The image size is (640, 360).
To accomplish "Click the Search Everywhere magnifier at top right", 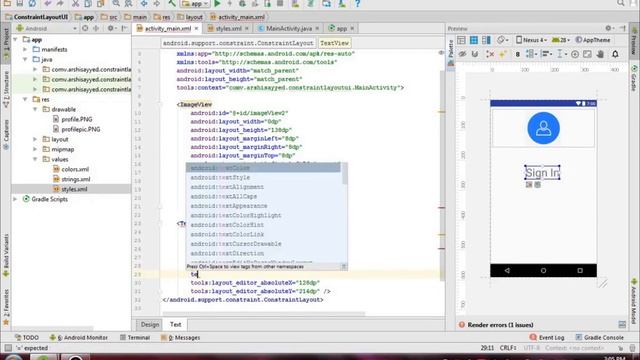I will [x=621, y=3].
